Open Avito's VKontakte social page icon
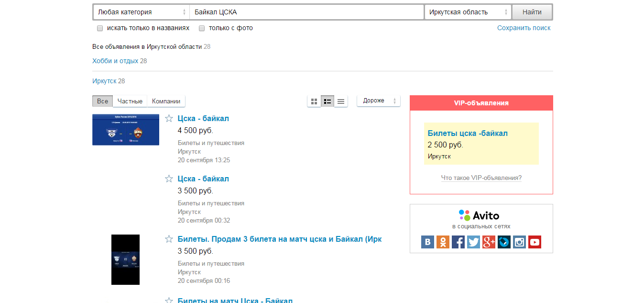 (x=427, y=242)
